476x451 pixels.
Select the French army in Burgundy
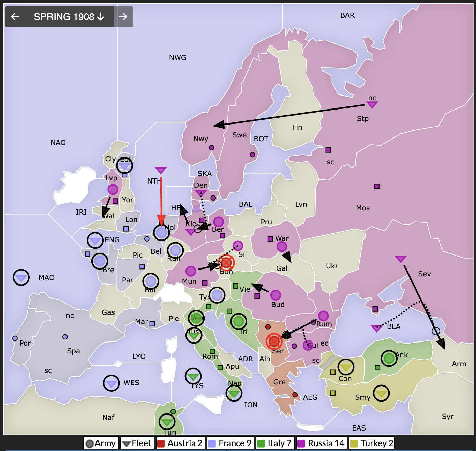(151, 281)
